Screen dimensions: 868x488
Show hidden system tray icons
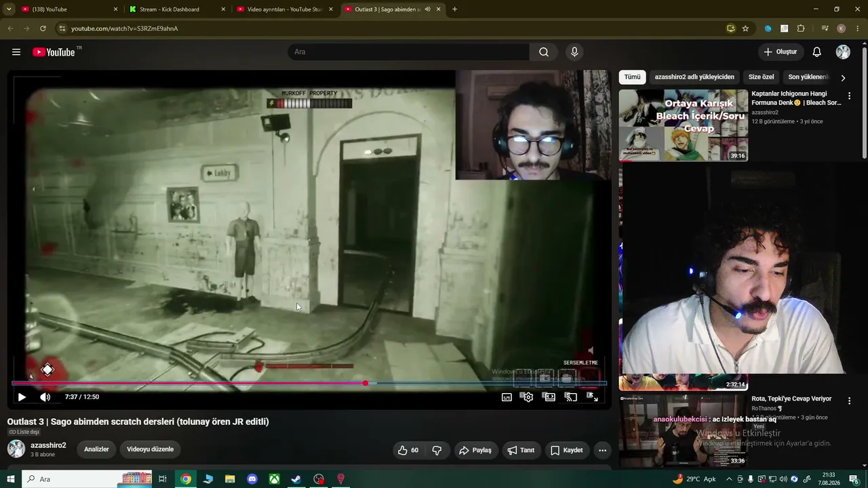pos(729,479)
